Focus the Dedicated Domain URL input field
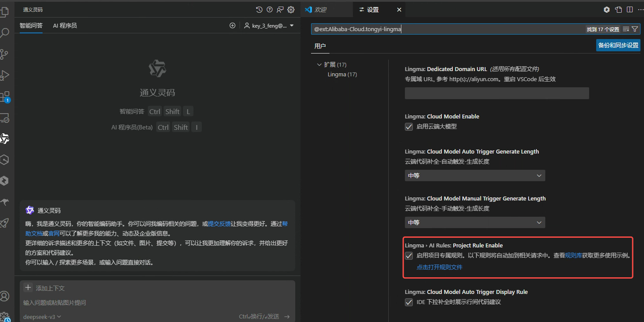 coord(497,93)
